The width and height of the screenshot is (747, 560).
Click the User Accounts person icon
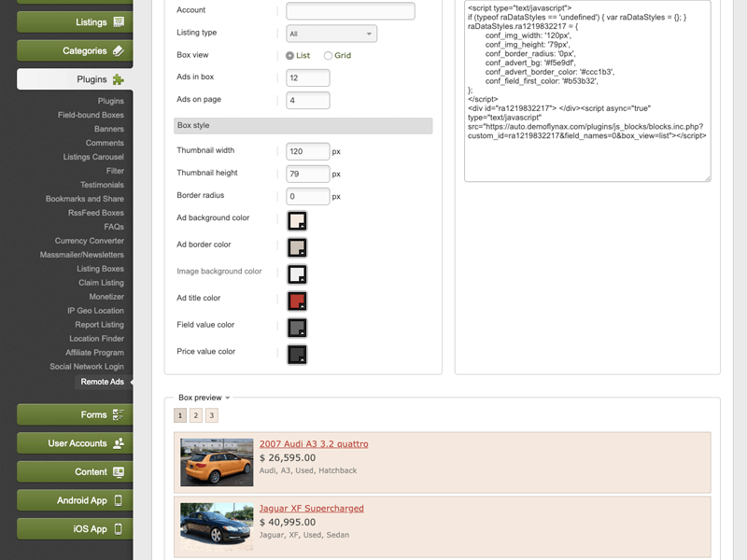tap(119, 443)
